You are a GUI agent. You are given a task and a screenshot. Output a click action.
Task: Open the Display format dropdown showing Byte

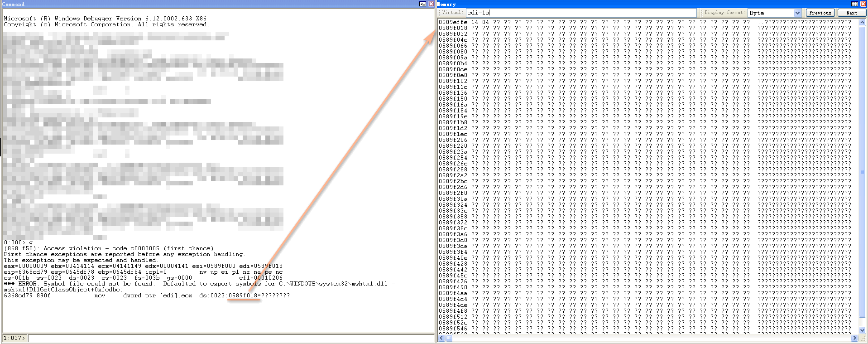point(797,13)
